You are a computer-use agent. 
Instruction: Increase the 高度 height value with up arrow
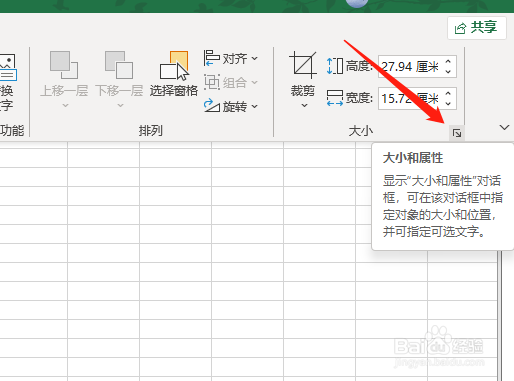(x=449, y=62)
